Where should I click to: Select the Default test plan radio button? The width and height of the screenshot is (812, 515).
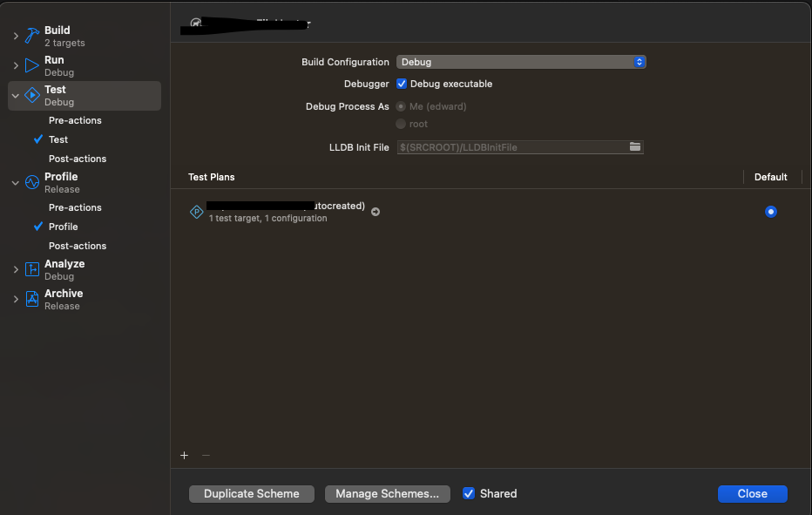coord(770,212)
